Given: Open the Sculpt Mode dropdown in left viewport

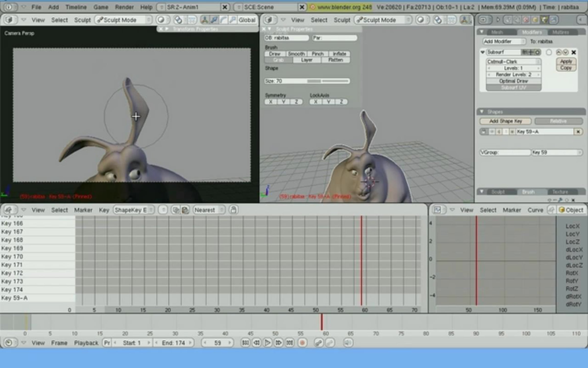Looking at the screenshot, I should 123,20.
